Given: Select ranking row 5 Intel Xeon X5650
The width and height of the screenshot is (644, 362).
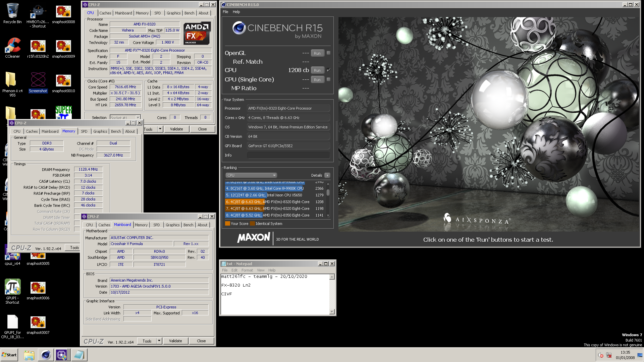Looking at the screenshot, I should (x=275, y=195).
